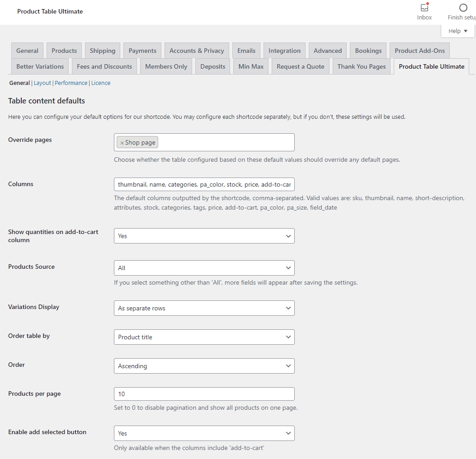The width and height of the screenshot is (476, 459).
Task: Switch to the Products tab
Action: 64,51
